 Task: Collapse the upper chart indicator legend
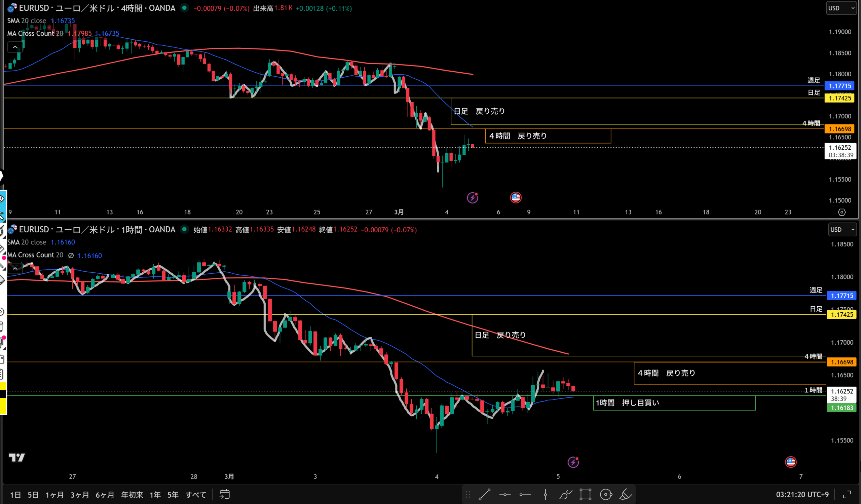point(15,47)
